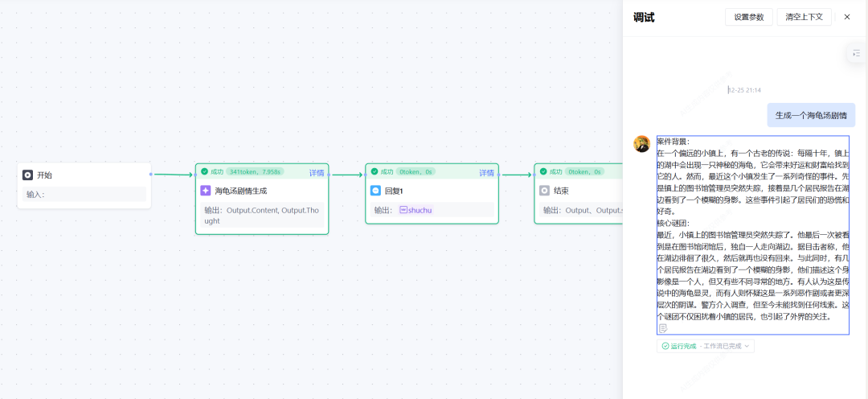Viewport: 868px width, 399px height.
Task: Click the 0token, 0s badge on 回复1
Action: click(x=416, y=172)
